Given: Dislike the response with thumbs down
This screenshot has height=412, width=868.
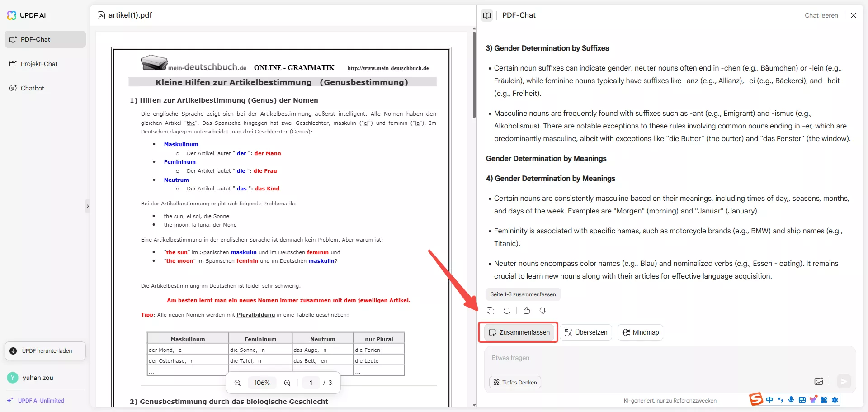Looking at the screenshot, I should pos(543,311).
